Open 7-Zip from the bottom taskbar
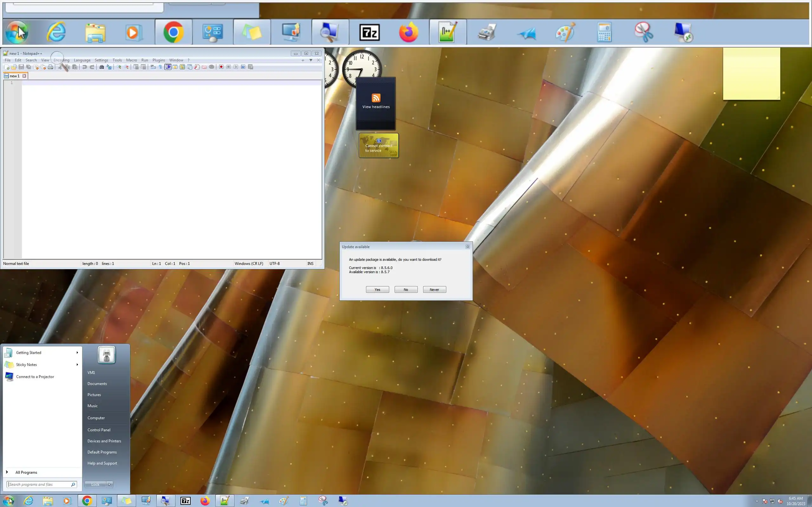 185,501
